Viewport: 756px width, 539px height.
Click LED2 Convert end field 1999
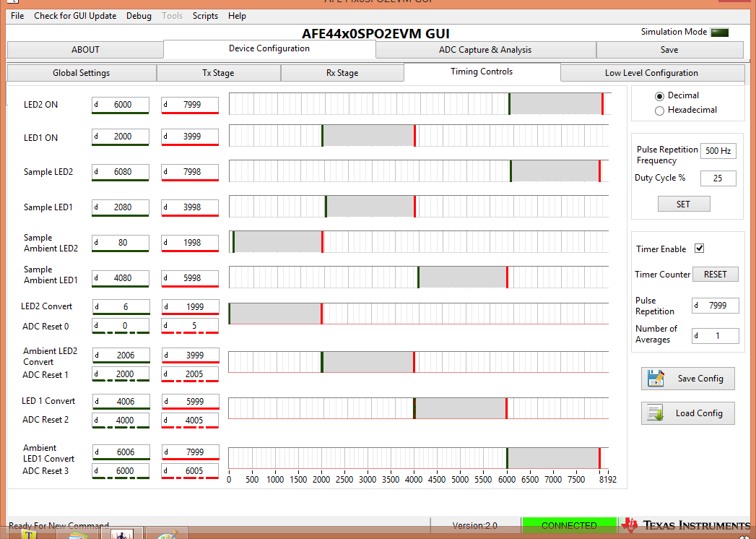click(x=191, y=307)
